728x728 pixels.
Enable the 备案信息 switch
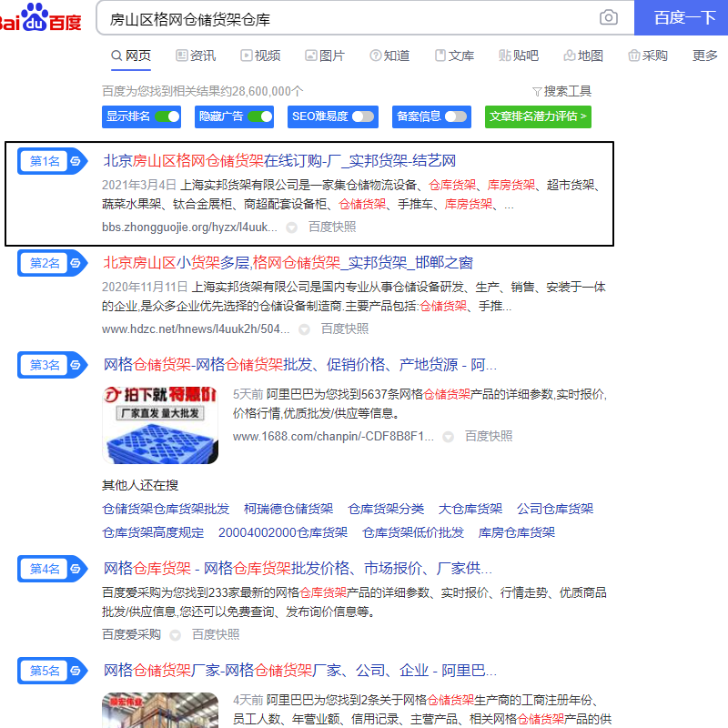[x=456, y=116]
